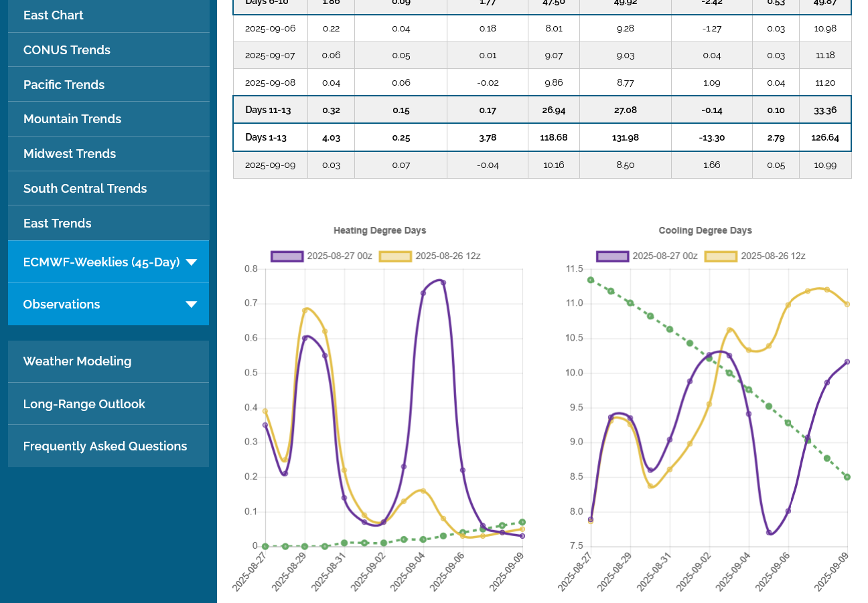Image resolution: width=868 pixels, height=603 pixels.
Task: Click the Heating Degree Days chart title
Action: [x=380, y=230]
